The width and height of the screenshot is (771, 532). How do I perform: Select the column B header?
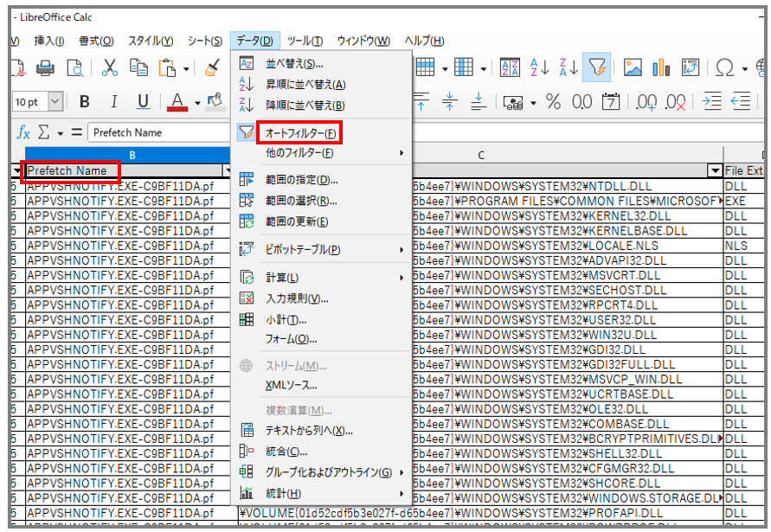(132, 155)
